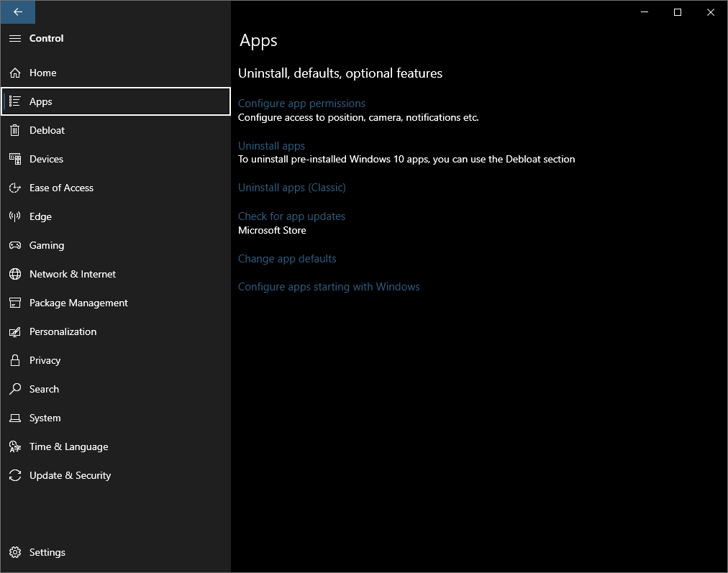Maximize the Control window
728x573 pixels.
click(678, 12)
